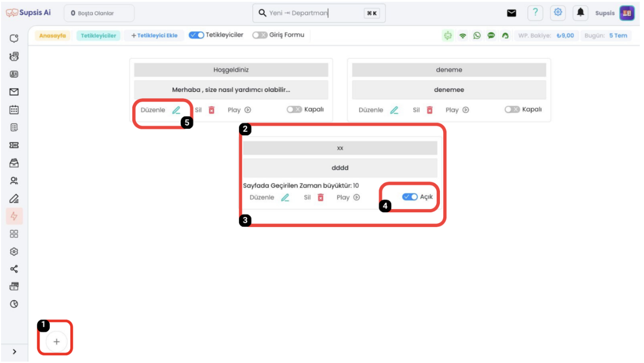Click the denemee message text

(x=449, y=90)
